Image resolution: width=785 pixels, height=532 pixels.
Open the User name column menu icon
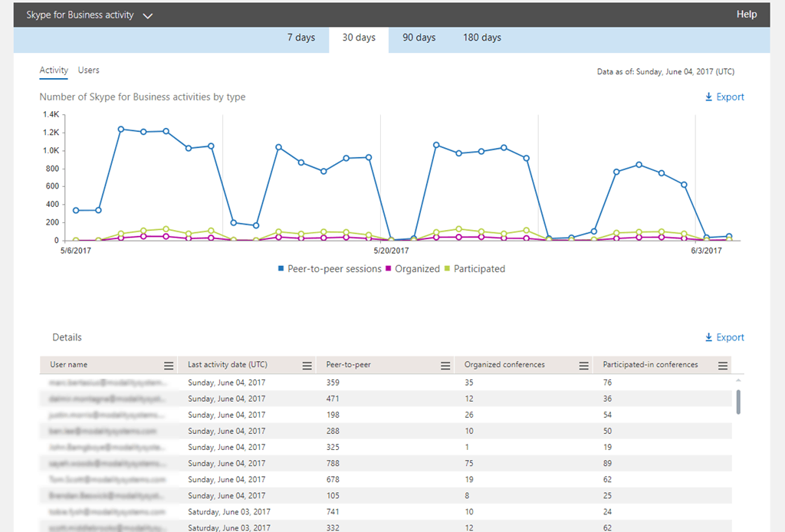(x=169, y=366)
